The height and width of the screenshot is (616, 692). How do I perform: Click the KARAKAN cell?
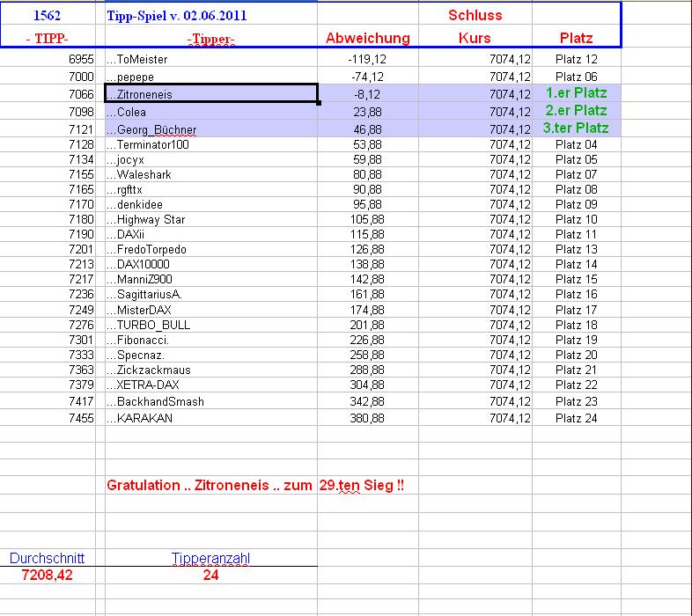[211, 418]
